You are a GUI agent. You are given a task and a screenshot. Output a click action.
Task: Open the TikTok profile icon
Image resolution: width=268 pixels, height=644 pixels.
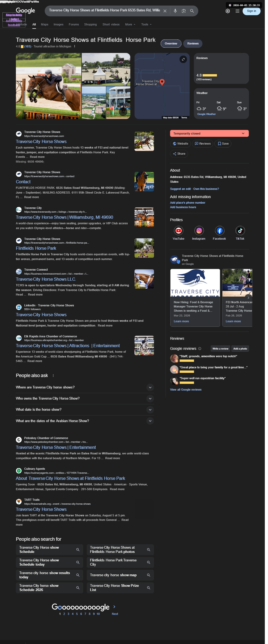click(x=240, y=231)
